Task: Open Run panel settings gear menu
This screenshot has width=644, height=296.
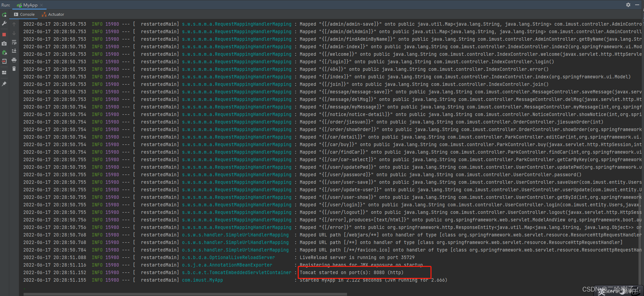Action: pyautogui.click(x=628, y=5)
